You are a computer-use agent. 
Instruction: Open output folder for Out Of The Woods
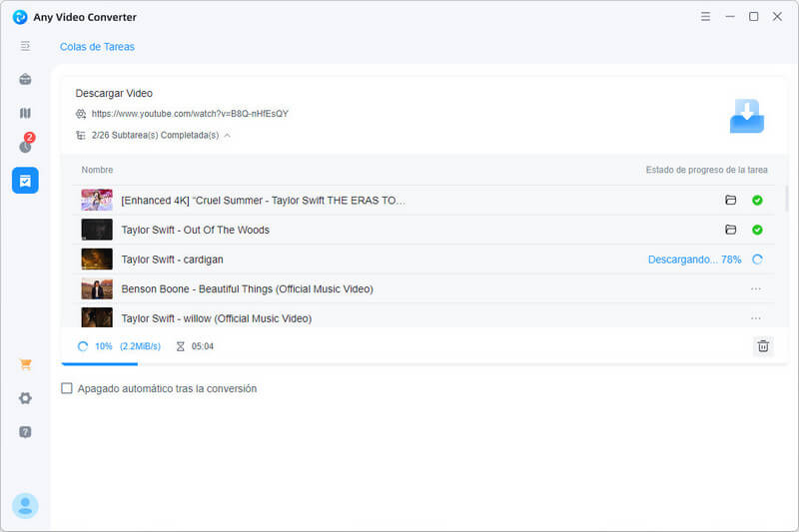[x=730, y=230]
